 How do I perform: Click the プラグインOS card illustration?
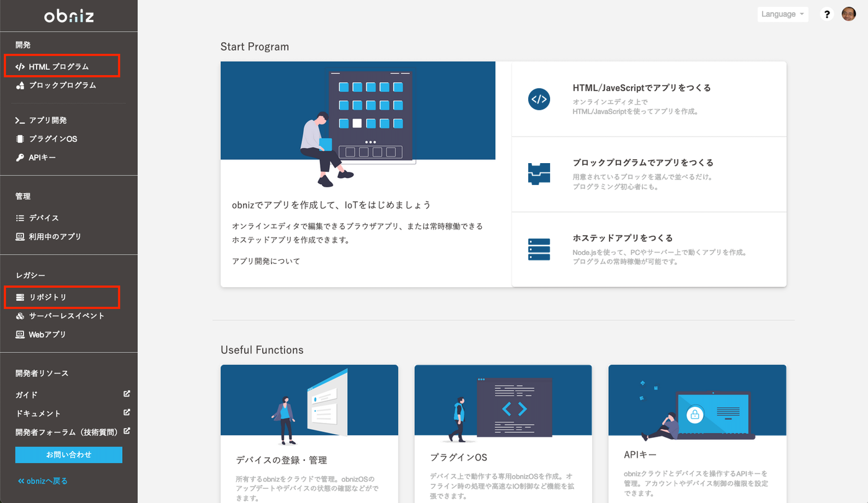pos(503,399)
